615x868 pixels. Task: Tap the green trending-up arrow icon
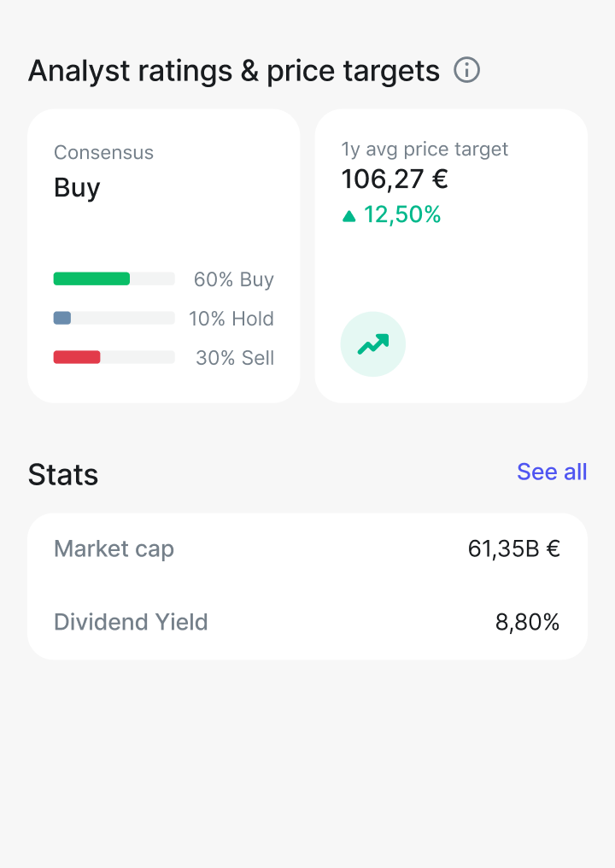[373, 344]
